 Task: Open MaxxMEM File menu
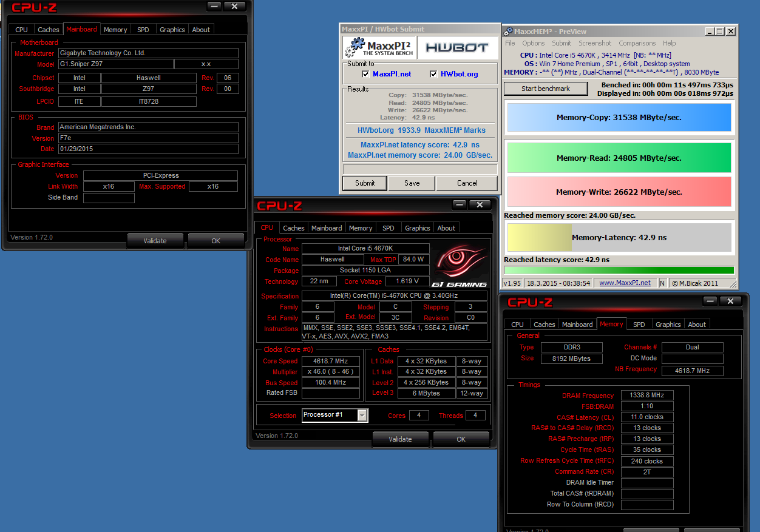click(510, 43)
